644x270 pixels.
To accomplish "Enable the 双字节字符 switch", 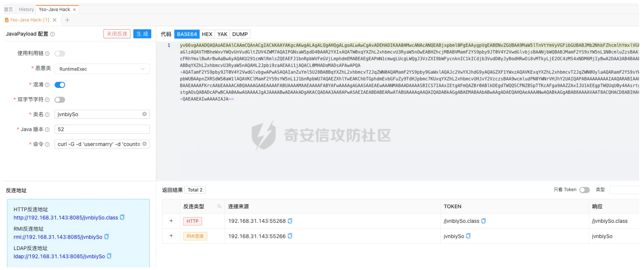I will click(x=60, y=100).
